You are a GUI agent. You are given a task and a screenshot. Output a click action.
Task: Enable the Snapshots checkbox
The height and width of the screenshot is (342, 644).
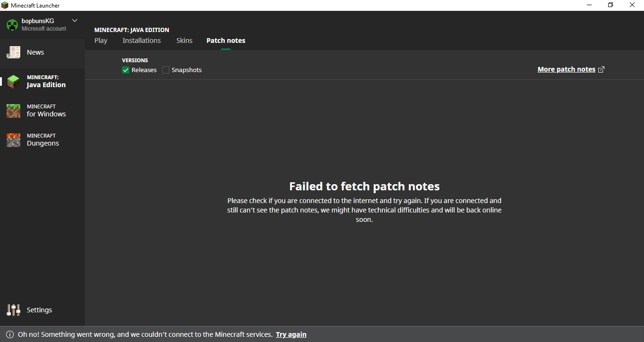165,70
